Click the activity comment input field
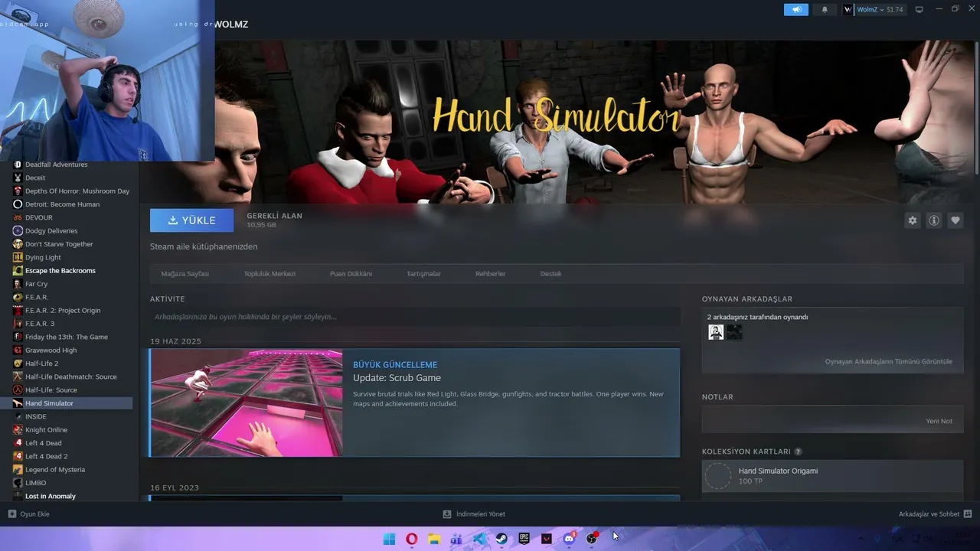The height and width of the screenshot is (551, 980). [x=415, y=317]
